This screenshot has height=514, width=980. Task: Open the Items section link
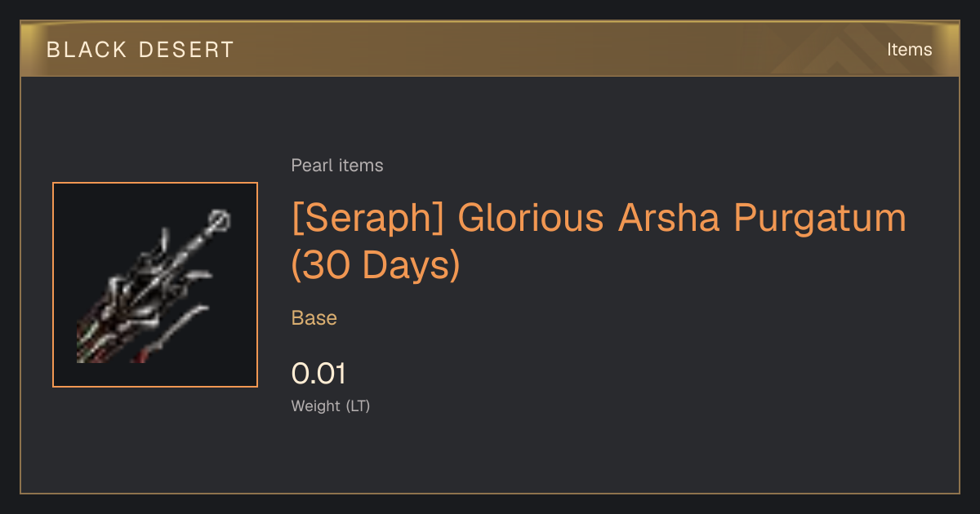tap(909, 49)
